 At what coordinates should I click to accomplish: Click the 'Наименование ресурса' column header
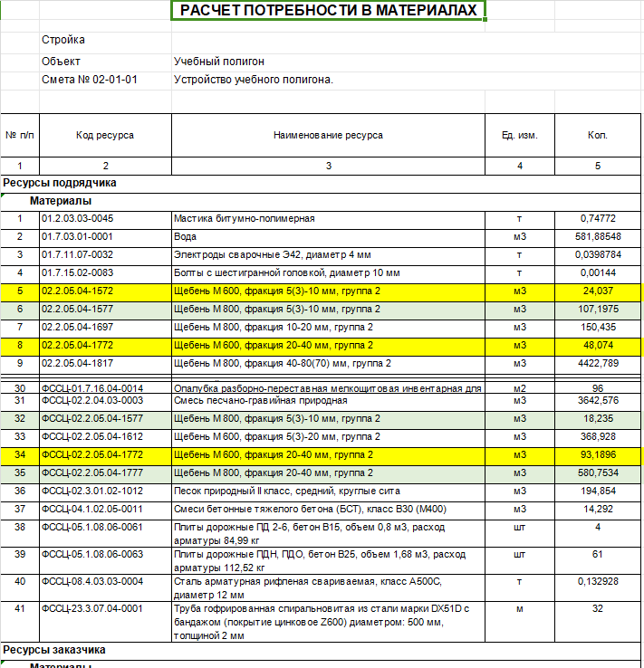point(328,136)
